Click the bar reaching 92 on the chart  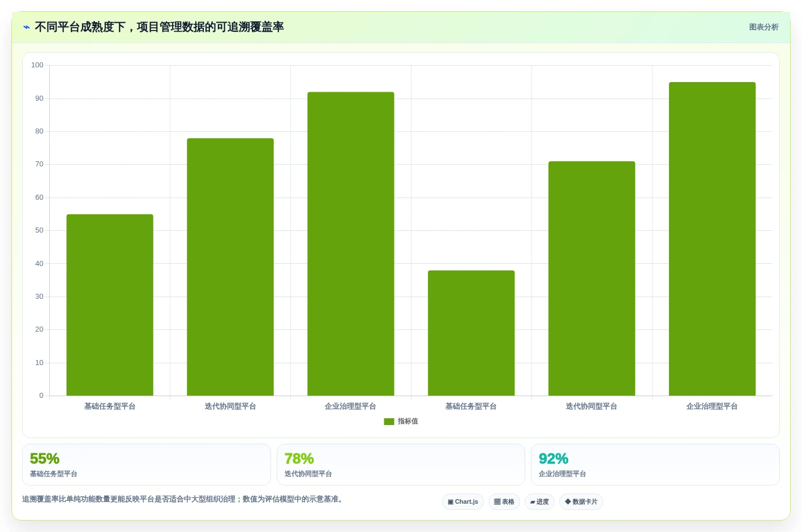click(x=351, y=244)
